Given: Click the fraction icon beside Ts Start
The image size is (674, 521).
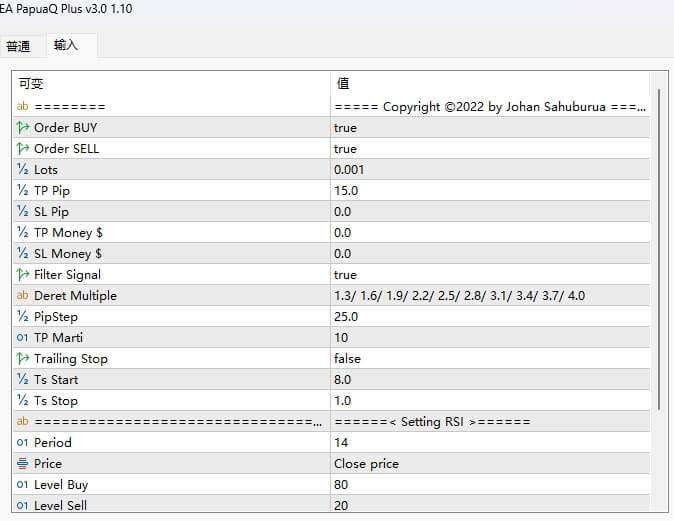Looking at the screenshot, I should tap(22, 379).
